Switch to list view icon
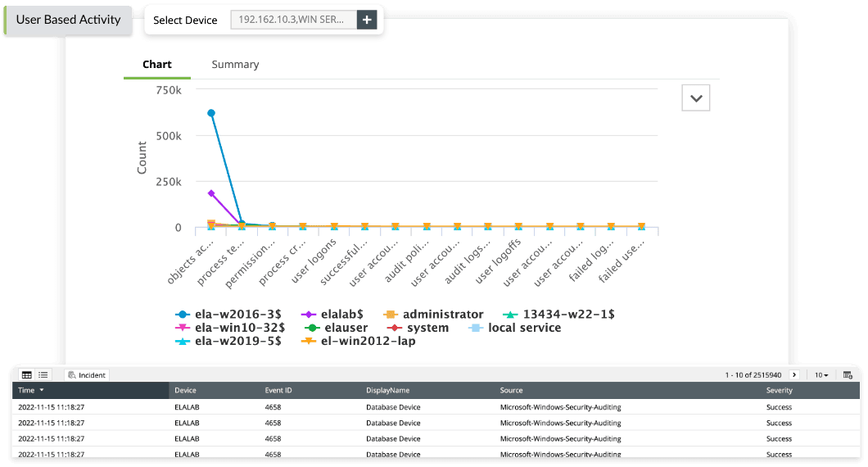The width and height of the screenshot is (868, 467). point(43,374)
